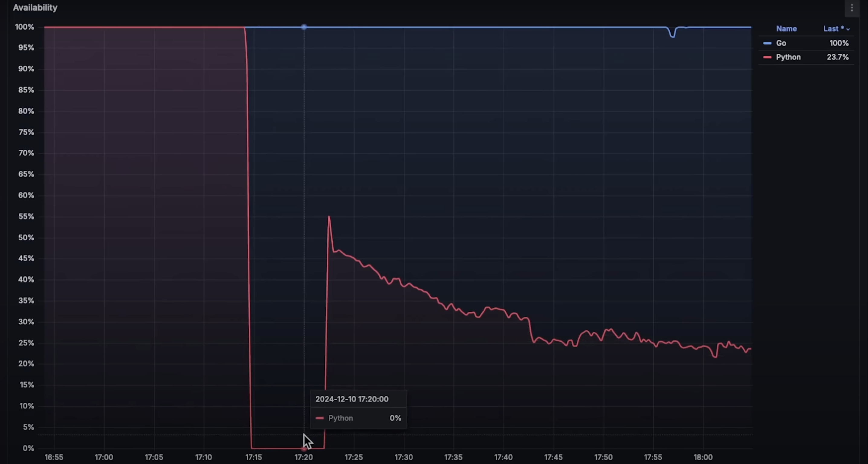Screen dimensions: 868x464
Task: Click the 18:00 x-axis time label
Action: pyautogui.click(x=703, y=457)
